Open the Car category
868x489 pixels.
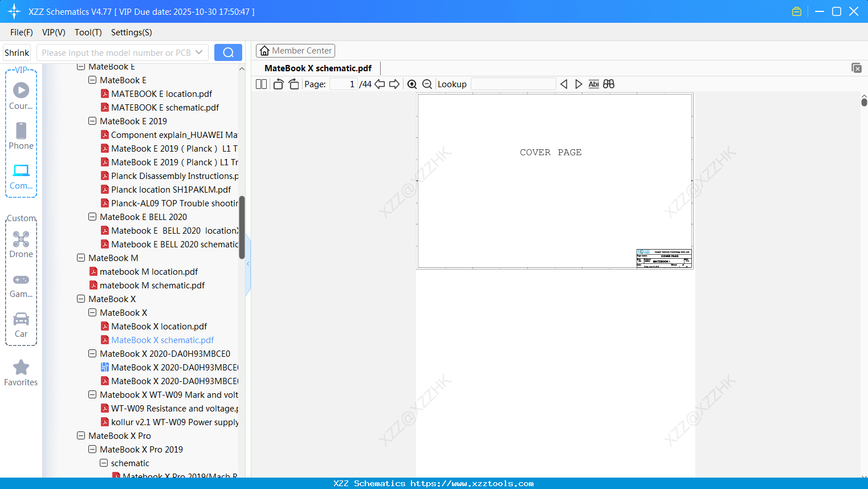[x=21, y=325]
